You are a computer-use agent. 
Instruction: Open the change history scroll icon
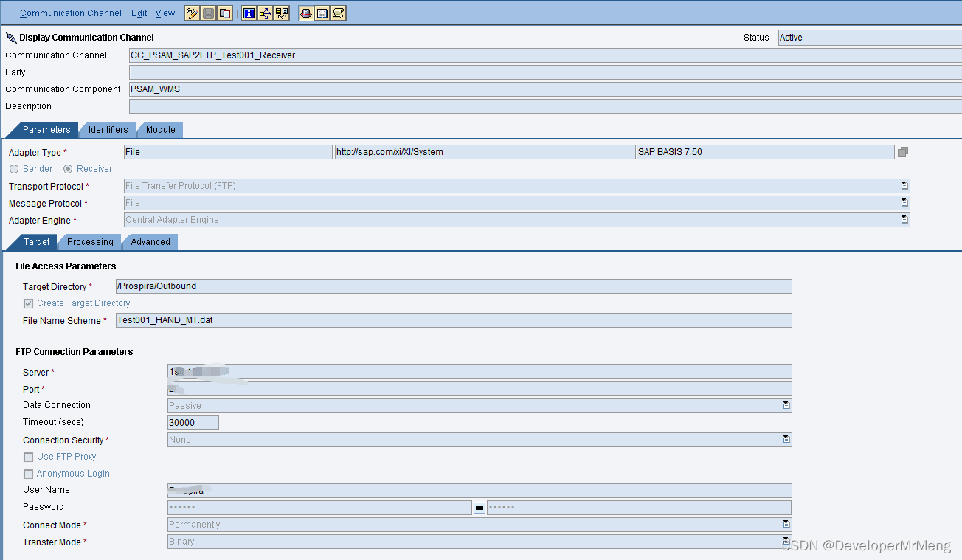coord(338,13)
